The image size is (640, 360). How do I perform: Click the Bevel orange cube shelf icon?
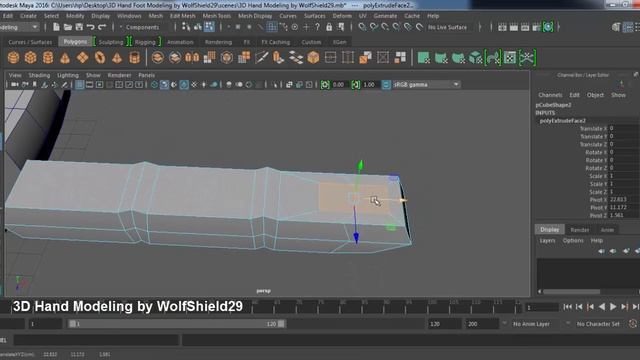[313, 58]
